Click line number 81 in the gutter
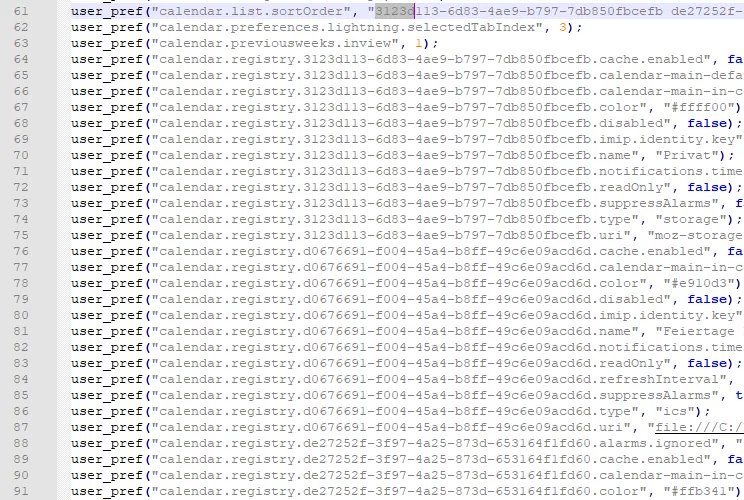The height and width of the screenshot is (500, 744). (21, 332)
